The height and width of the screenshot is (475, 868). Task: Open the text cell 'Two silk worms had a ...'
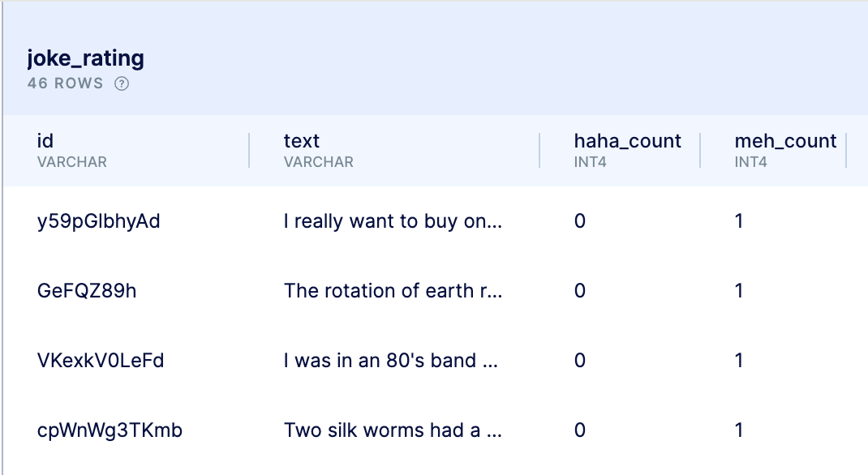tap(393, 430)
